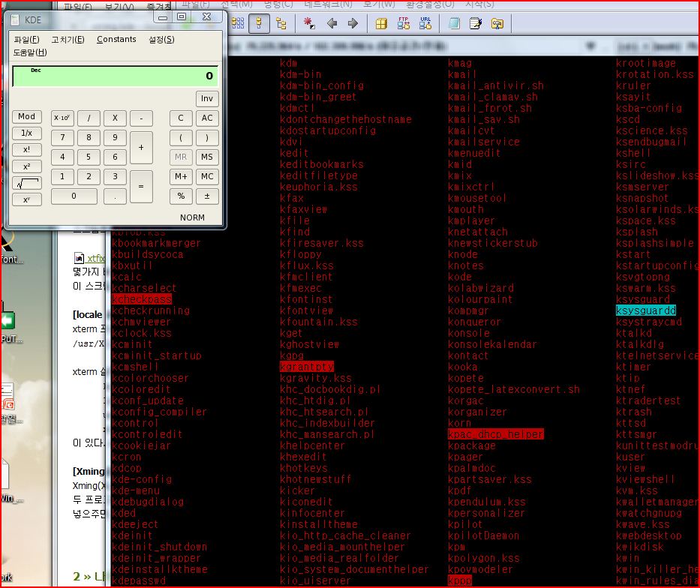Click the open parenthesis button
The width and height of the screenshot is (700, 588).
pyautogui.click(x=181, y=138)
